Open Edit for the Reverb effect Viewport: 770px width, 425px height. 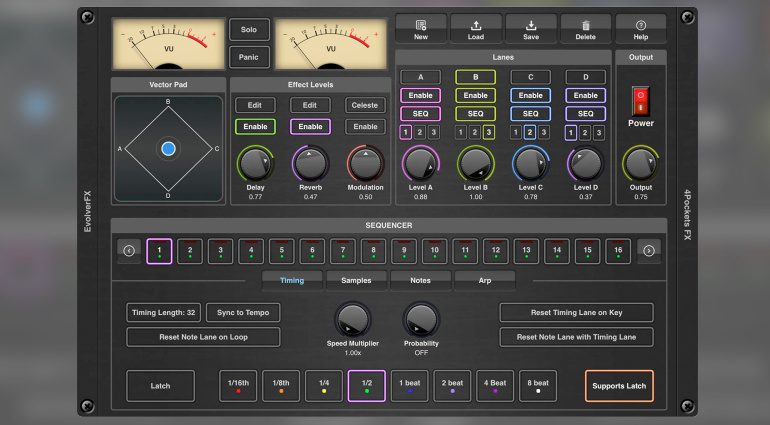pos(310,105)
